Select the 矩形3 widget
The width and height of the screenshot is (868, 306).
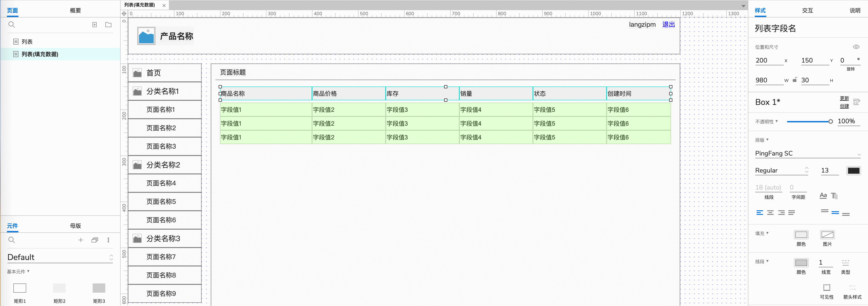point(99,288)
